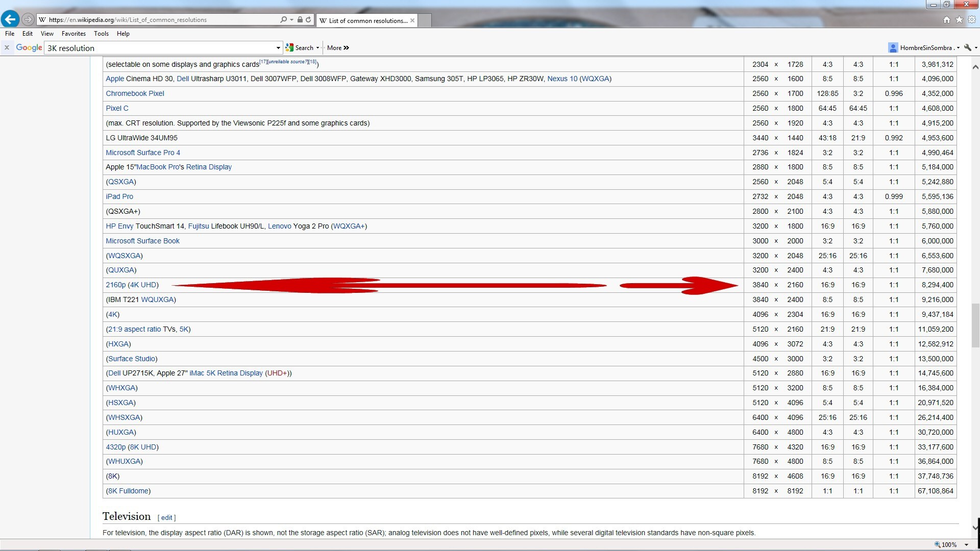Open the Chromebook Pixel link
Viewport: 980px width, 551px height.
[135, 93]
